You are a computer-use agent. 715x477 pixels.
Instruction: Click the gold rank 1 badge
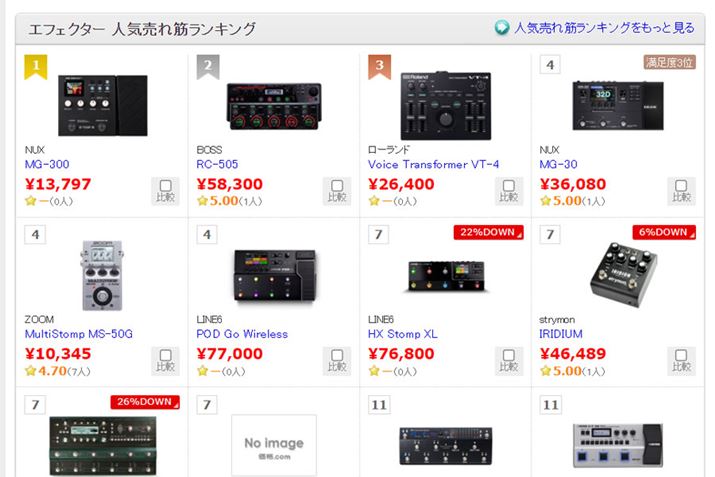pyautogui.click(x=36, y=67)
